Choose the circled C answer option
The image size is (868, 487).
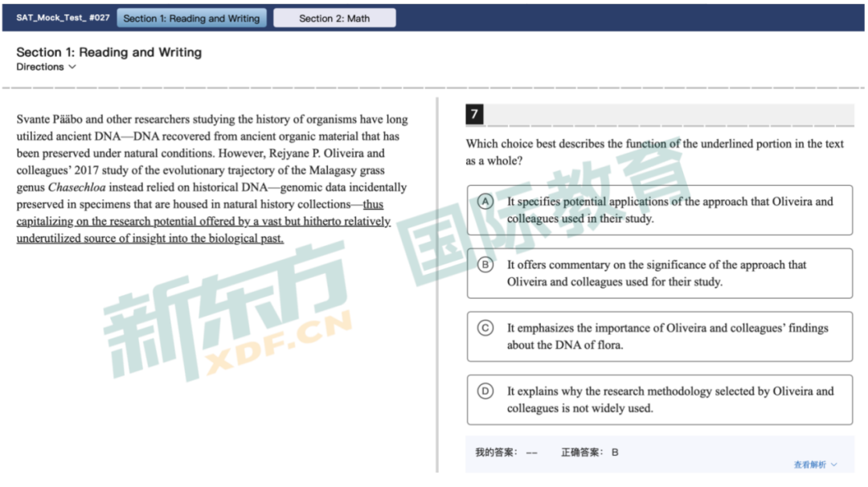485,328
